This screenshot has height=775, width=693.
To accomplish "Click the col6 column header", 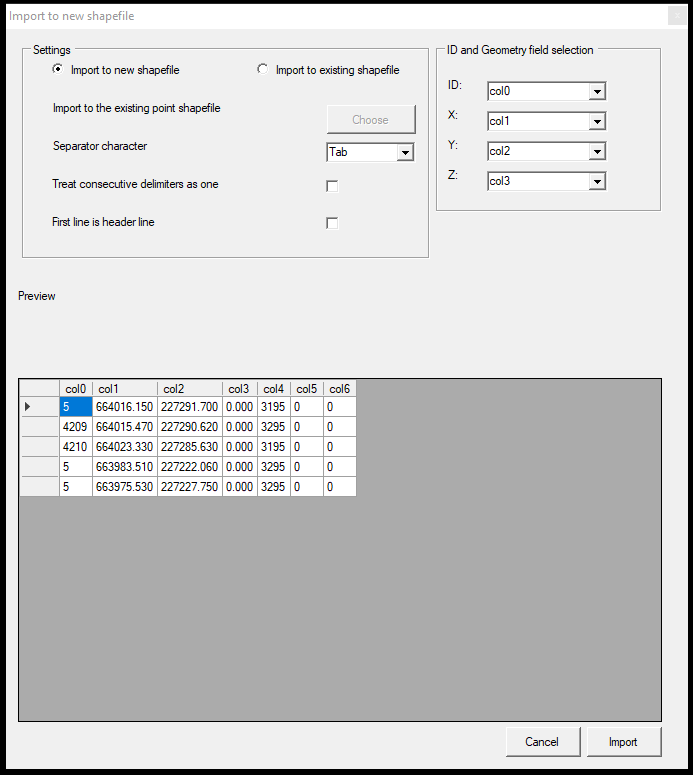I will point(340,388).
